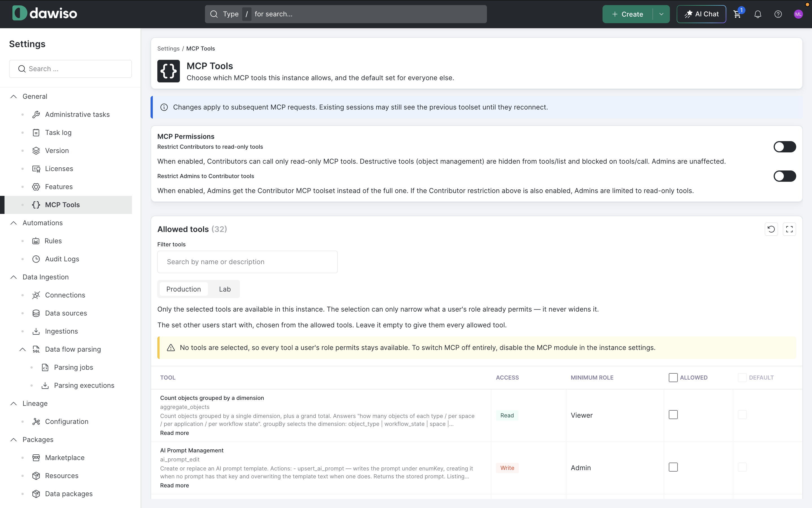Read more about aggregate_objects tool
This screenshot has height=508, width=812.
coord(175,433)
